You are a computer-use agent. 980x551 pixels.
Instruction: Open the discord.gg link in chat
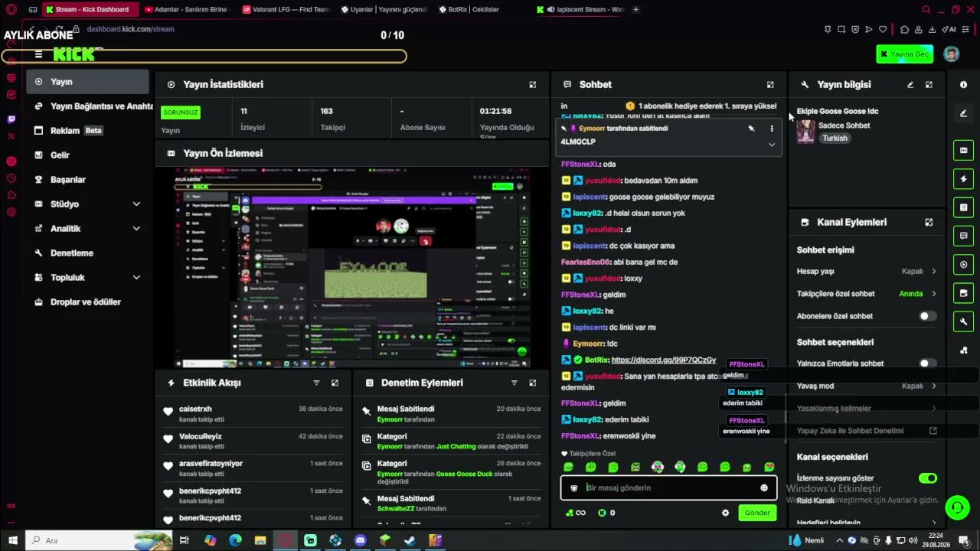[664, 360]
